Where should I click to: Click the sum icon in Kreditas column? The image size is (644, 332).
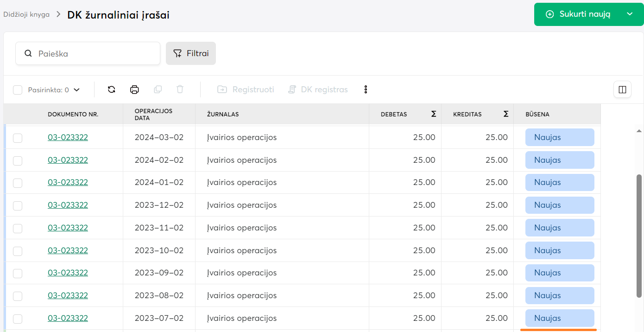[506, 114]
